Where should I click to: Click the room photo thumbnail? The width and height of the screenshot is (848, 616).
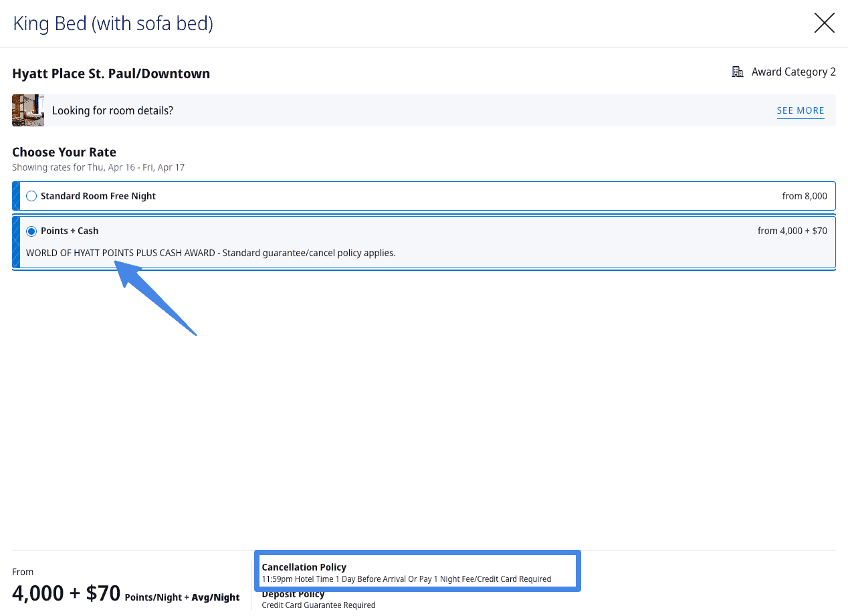[x=27, y=110]
